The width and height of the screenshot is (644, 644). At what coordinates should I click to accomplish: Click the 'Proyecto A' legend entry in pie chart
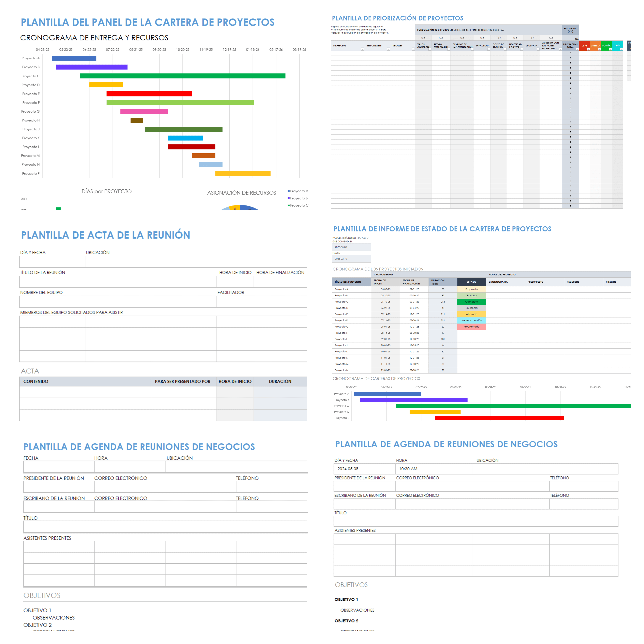[298, 191]
